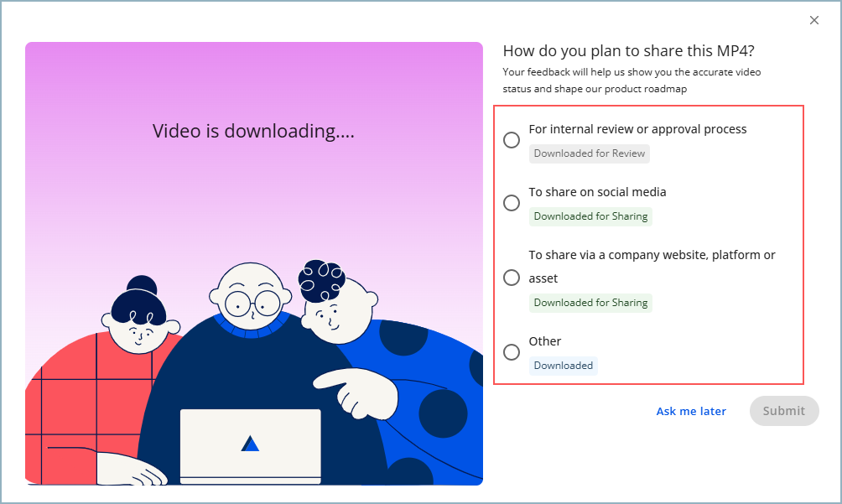
Task: Click the 'To share via a company website' label
Action: (652, 255)
